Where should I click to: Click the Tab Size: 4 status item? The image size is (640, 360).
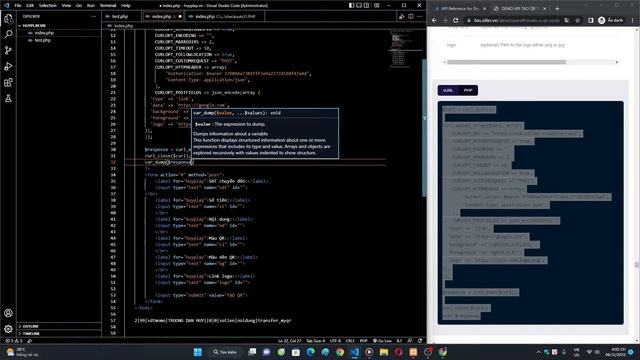tap(316, 341)
